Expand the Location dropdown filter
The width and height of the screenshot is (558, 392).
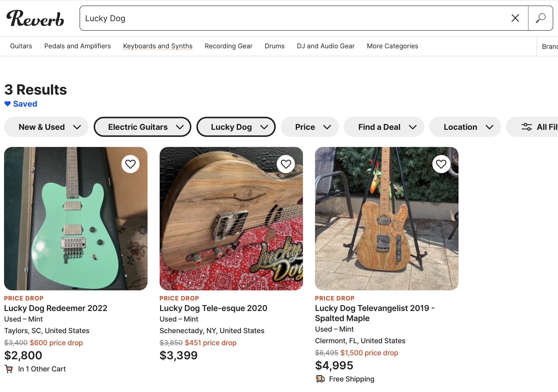coord(465,126)
